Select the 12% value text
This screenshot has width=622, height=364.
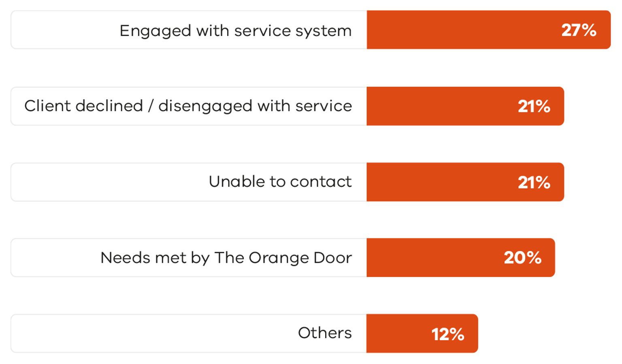click(447, 334)
